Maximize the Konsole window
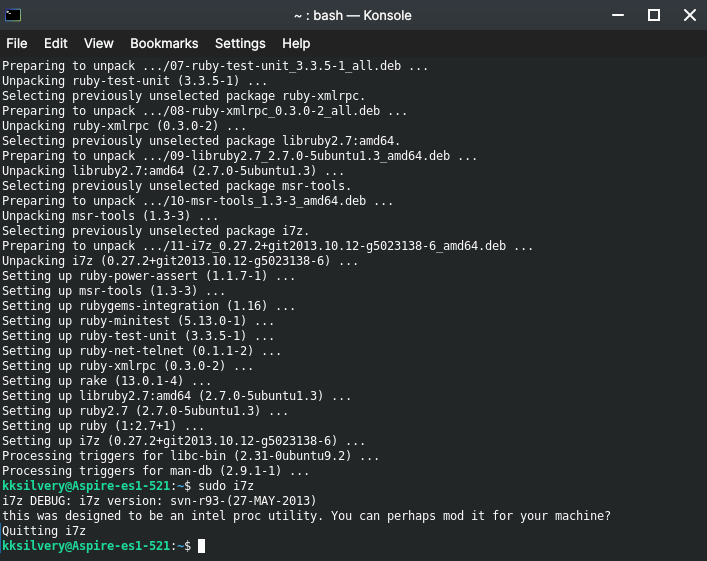The height and width of the screenshot is (561, 707). (654, 15)
